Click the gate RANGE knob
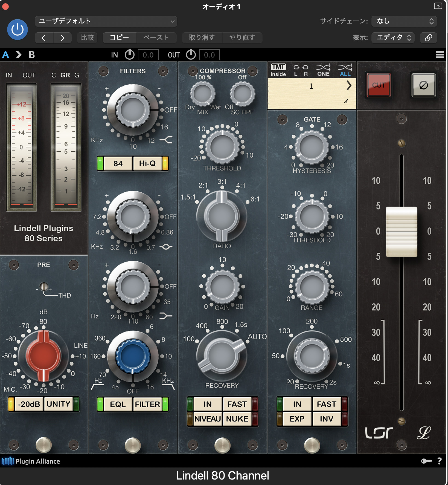This screenshot has height=485, width=448. coord(312,287)
